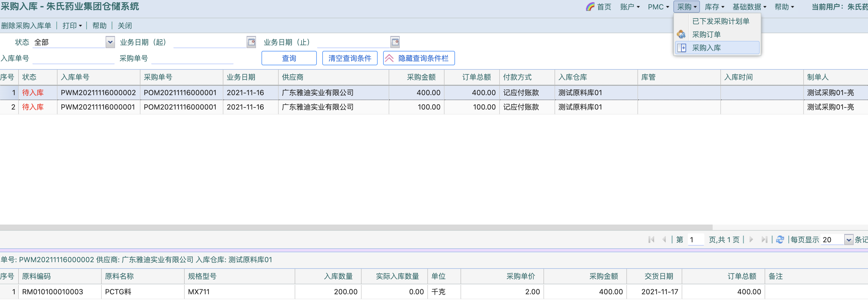The width and height of the screenshot is (868, 302).
Task: Refresh the table via the refresh icon
Action: 780,240
